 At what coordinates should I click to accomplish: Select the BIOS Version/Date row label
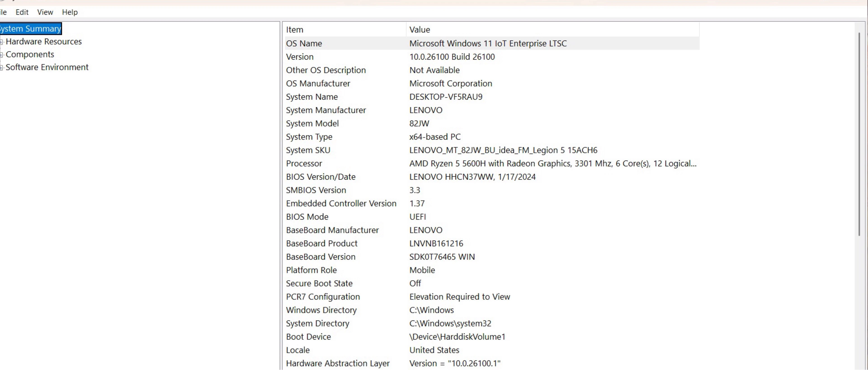point(321,177)
